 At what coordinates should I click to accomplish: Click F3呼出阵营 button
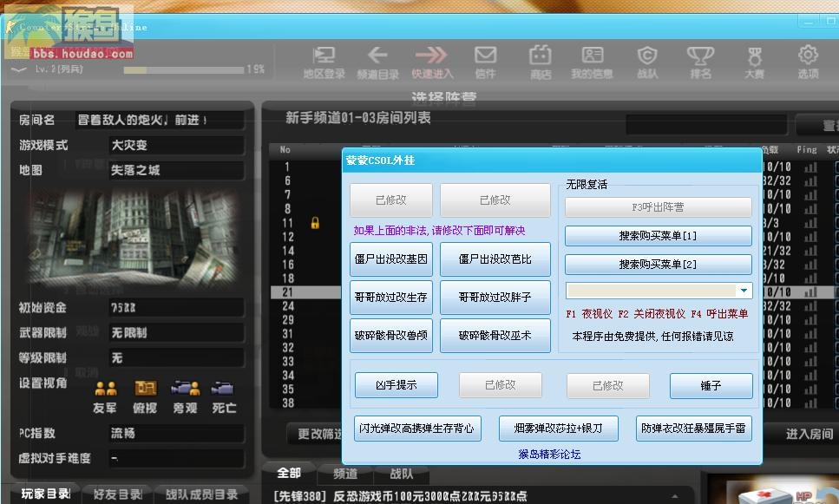659,207
